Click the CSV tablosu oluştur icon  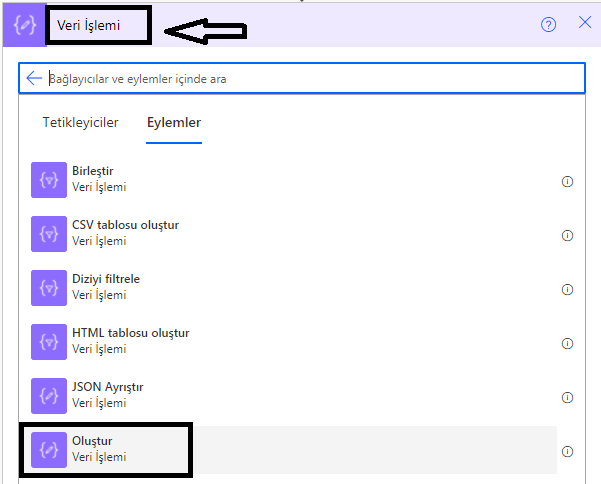click(x=49, y=234)
